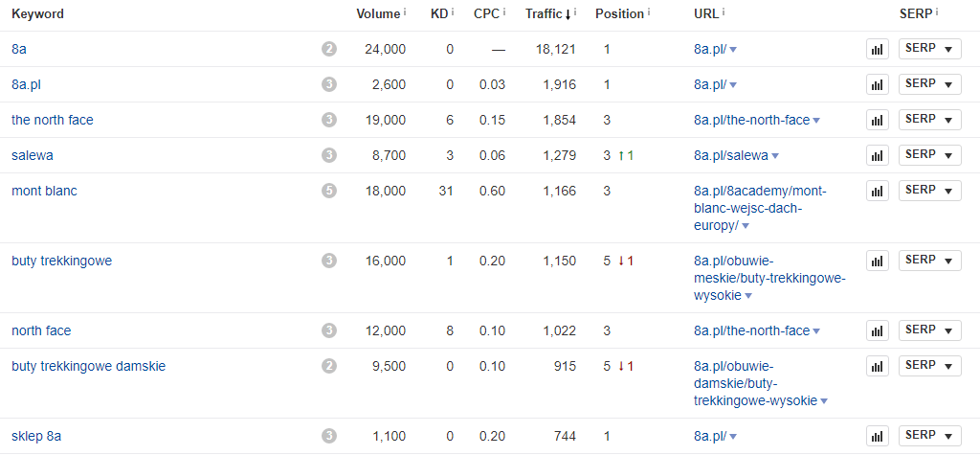Open URL link 8a.pl/8academy/mont-blanc-wejsc-dach-europy/
The image size is (980, 455).
[x=760, y=208]
